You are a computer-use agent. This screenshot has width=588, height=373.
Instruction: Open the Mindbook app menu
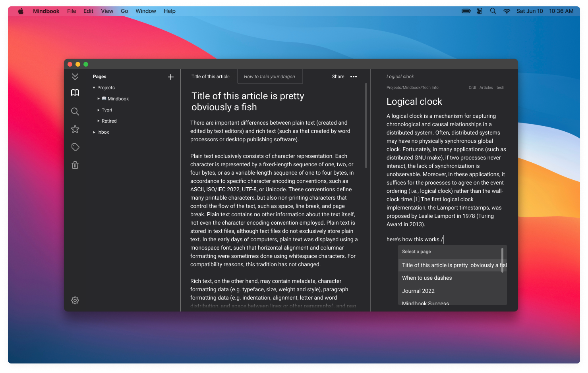click(x=46, y=11)
